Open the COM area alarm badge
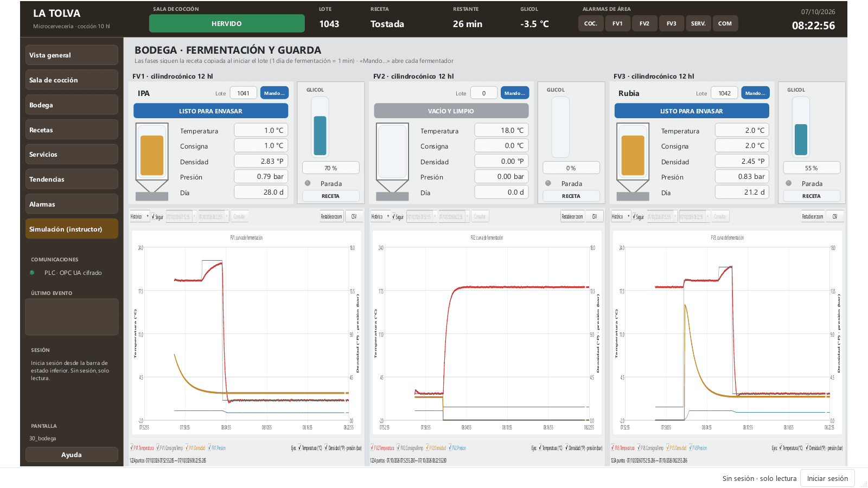 (725, 23)
